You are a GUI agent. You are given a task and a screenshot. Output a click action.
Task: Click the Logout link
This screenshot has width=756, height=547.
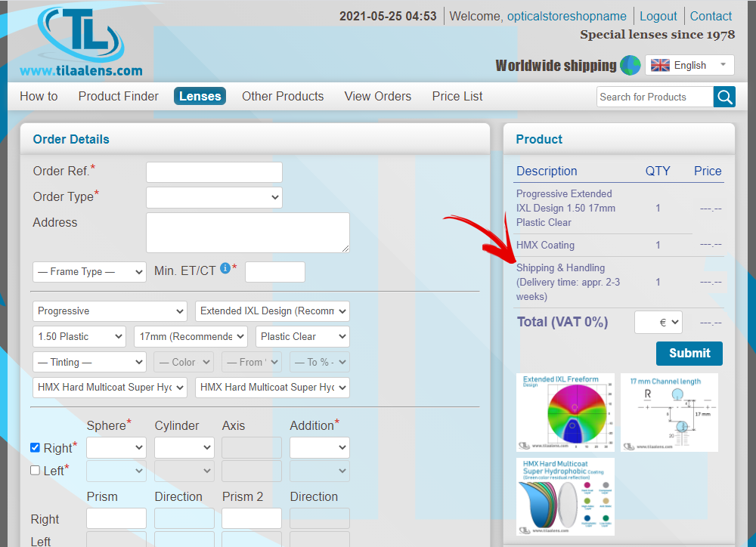658,16
